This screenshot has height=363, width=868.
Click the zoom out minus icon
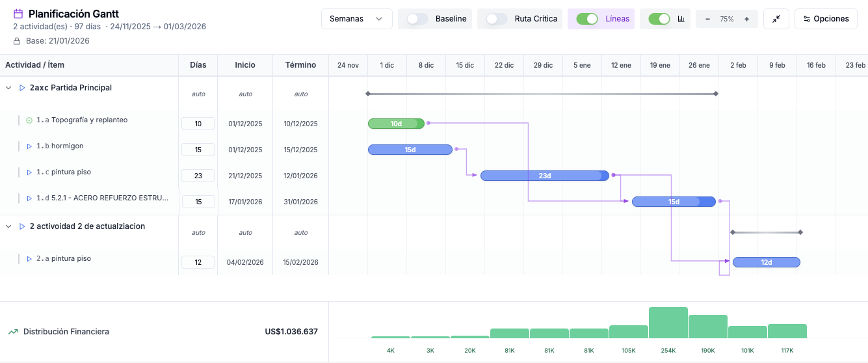pyautogui.click(x=707, y=19)
